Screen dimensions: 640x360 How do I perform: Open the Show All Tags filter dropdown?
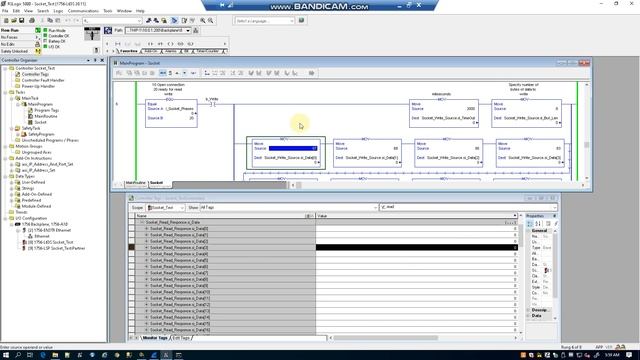375,208
